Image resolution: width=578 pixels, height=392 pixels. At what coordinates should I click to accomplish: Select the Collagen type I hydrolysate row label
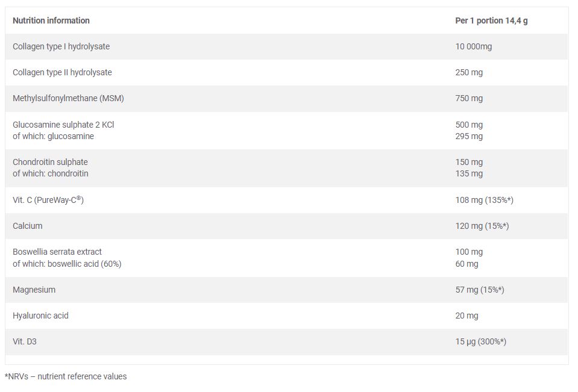[61, 46]
